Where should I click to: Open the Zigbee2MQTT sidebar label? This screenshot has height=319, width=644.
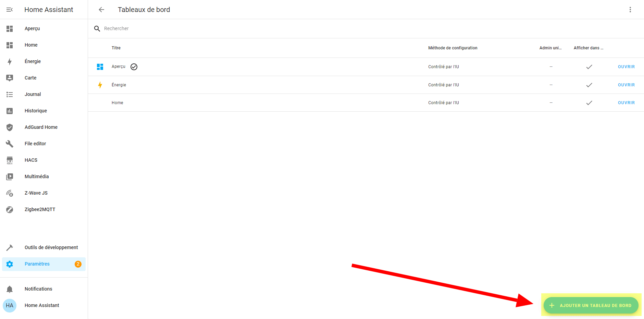[40, 210]
